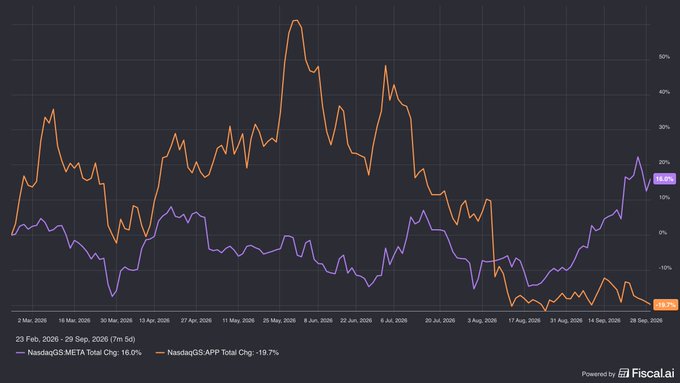Click the 22 Jun, 2026 x-axis date
Screen dimensions: 680x383
click(356, 321)
